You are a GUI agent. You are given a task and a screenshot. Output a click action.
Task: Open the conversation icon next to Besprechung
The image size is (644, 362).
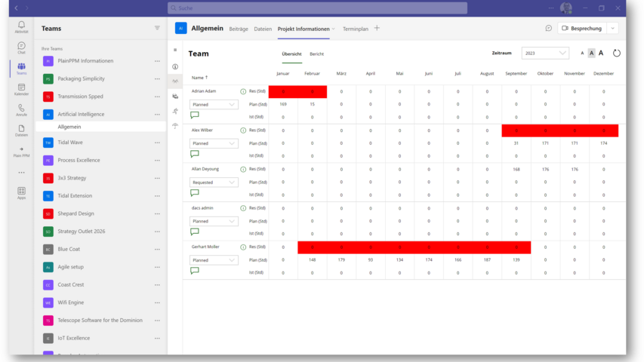548,28
